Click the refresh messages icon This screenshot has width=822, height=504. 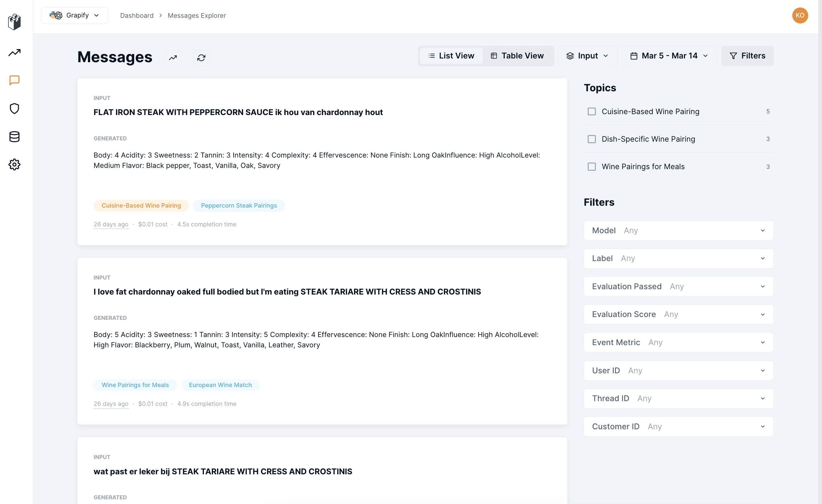coord(201,58)
